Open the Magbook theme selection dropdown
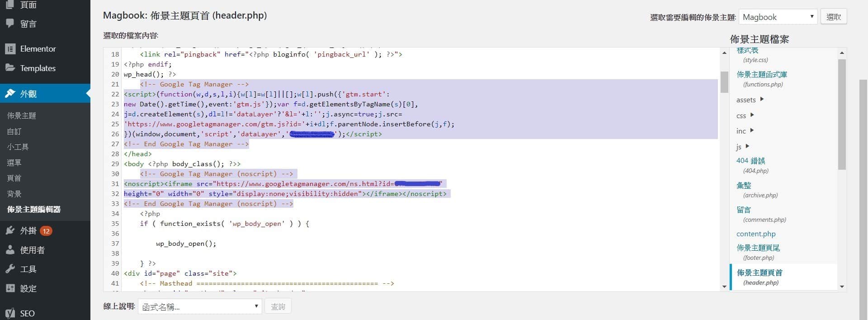 [x=778, y=17]
